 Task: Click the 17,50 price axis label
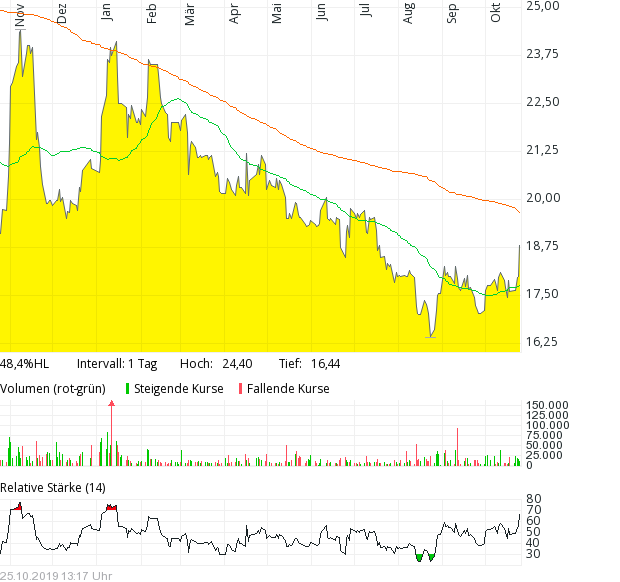[542, 294]
